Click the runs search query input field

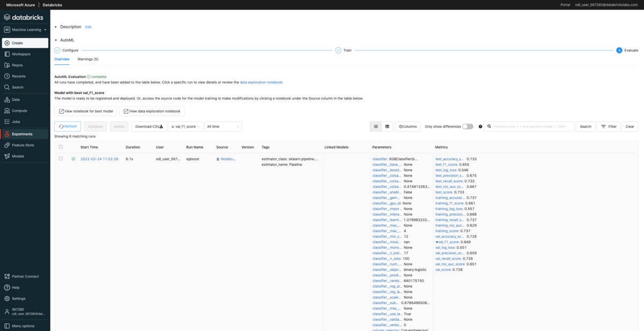coord(530,127)
